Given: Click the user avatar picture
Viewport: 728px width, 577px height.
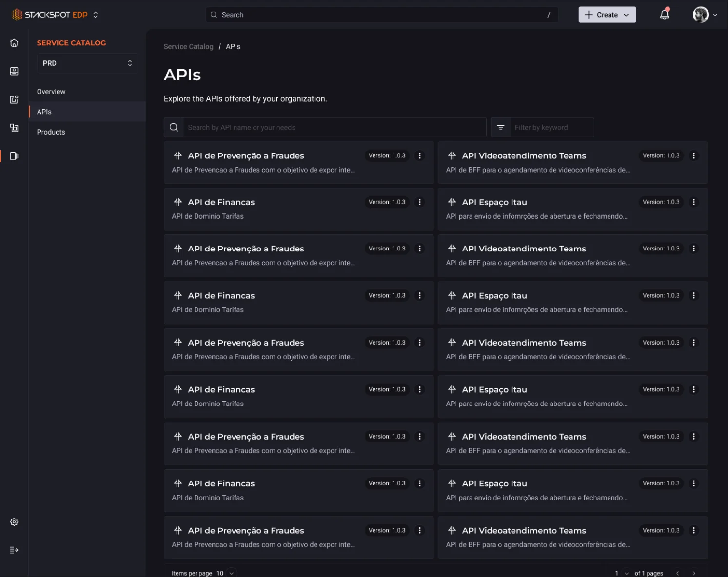Looking at the screenshot, I should (701, 15).
